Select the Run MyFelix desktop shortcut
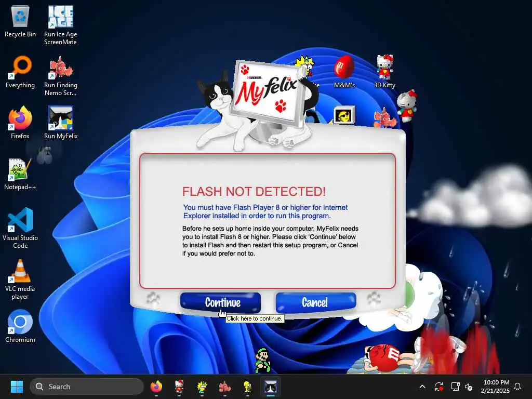Screen dimensions: 532x399 click(x=61, y=123)
